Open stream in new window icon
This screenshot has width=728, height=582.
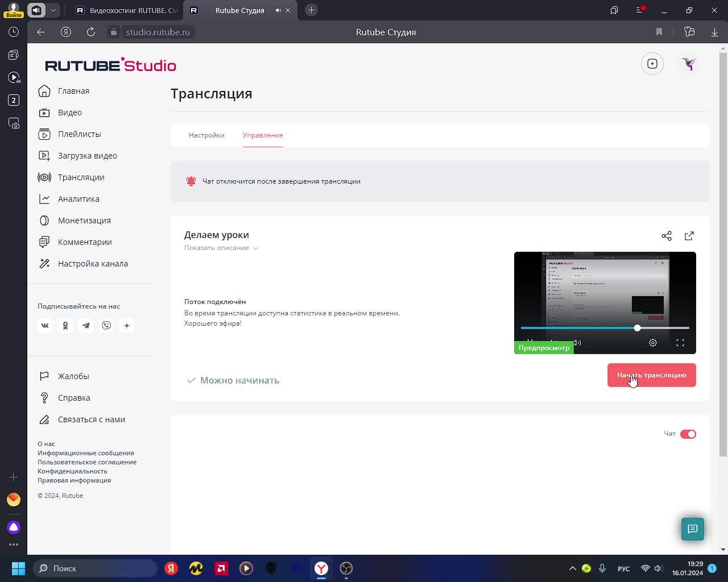689,236
